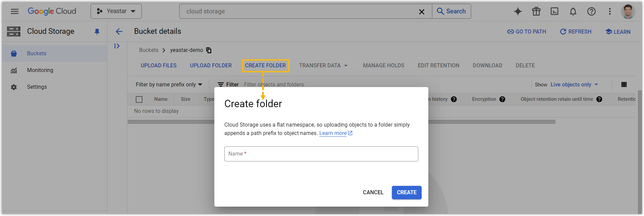Activate Cloud Shell terminal icon
644x216 pixels.
(x=554, y=11)
